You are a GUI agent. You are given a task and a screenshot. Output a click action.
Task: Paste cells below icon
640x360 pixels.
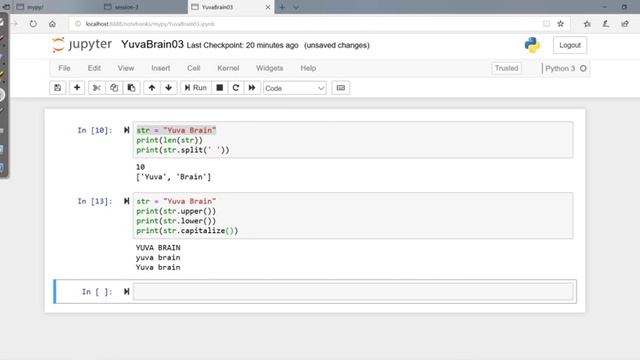[x=131, y=88]
